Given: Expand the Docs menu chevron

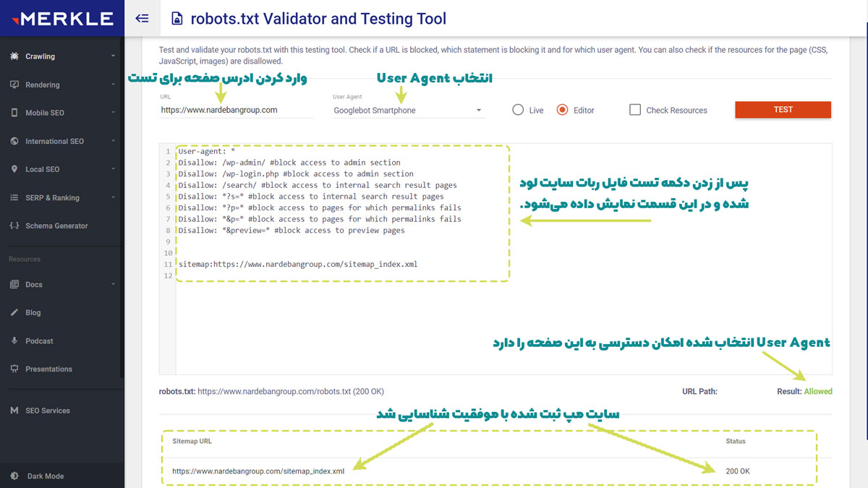Looking at the screenshot, I should pyautogui.click(x=113, y=284).
